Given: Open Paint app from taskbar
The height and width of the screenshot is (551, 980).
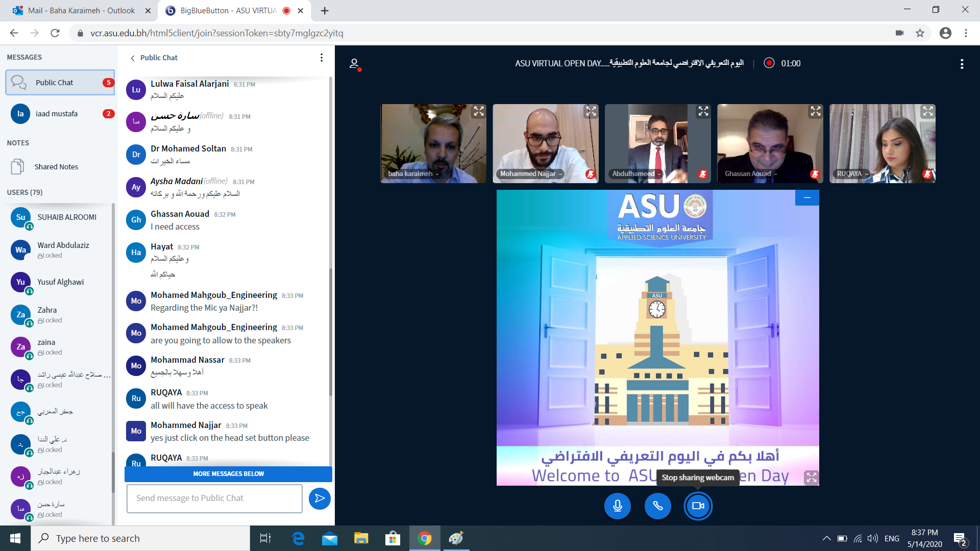Looking at the screenshot, I should point(456,538).
